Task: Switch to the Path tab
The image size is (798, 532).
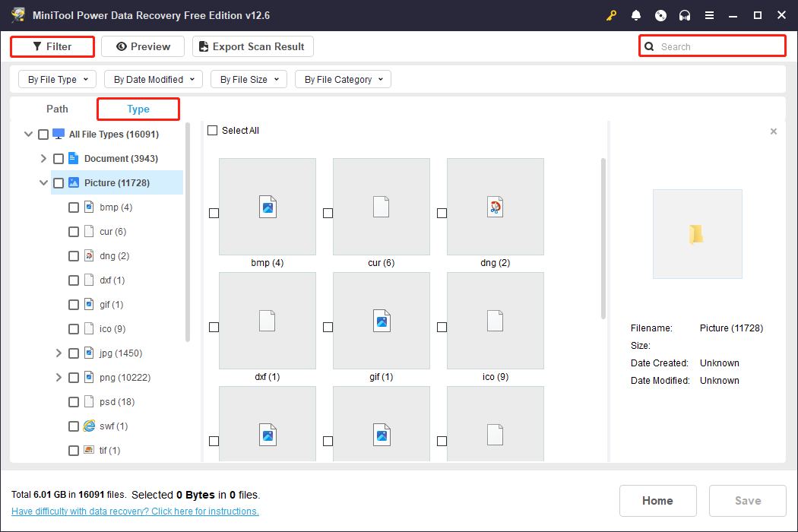Action: (x=57, y=109)
